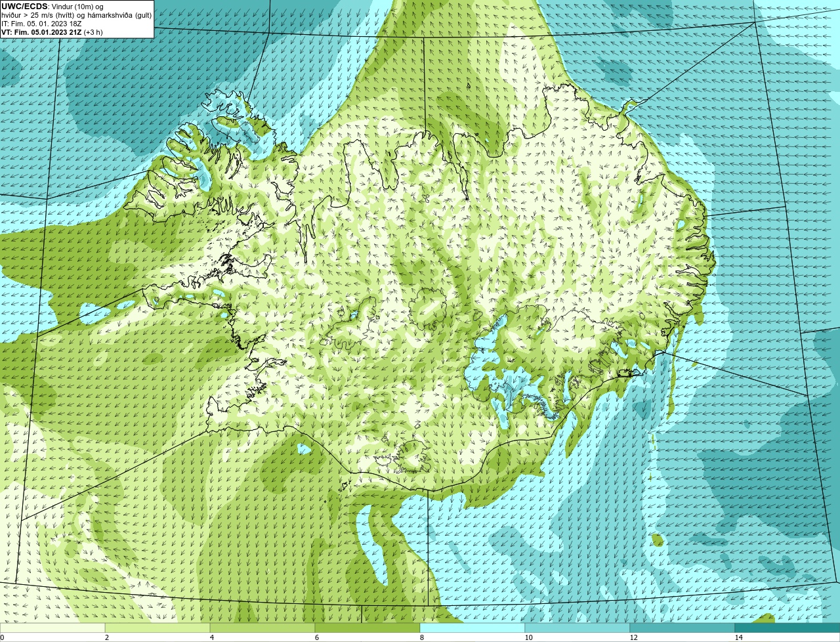Click the 0–2 m/s pale yellow legend swatch
The image size is (840, 642).
point(52,628)
